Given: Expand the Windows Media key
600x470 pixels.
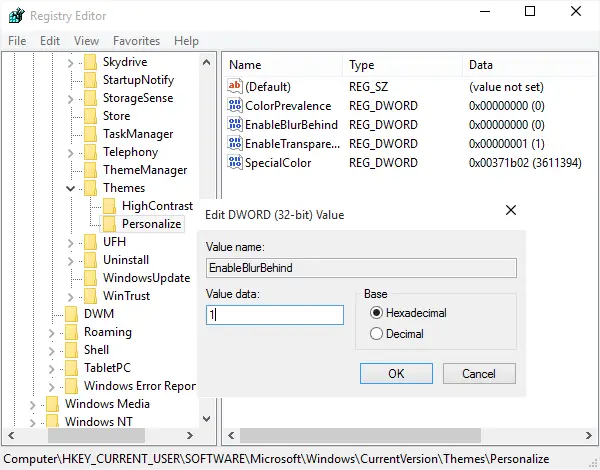Looking at the screenshot, I should point(33,405).
